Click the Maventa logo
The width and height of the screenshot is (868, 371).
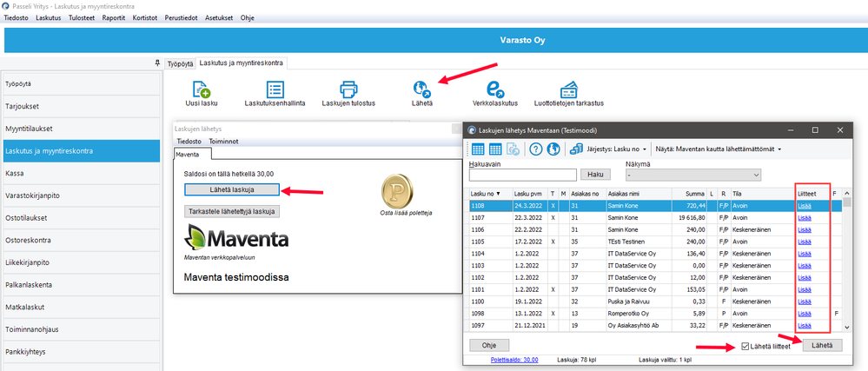236,238
